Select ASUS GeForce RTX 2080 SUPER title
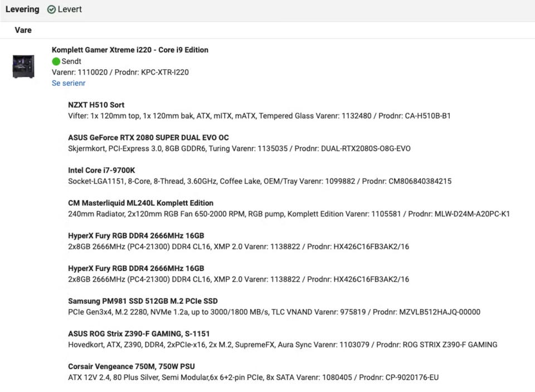535x392 pixels. tap(148, 138)
